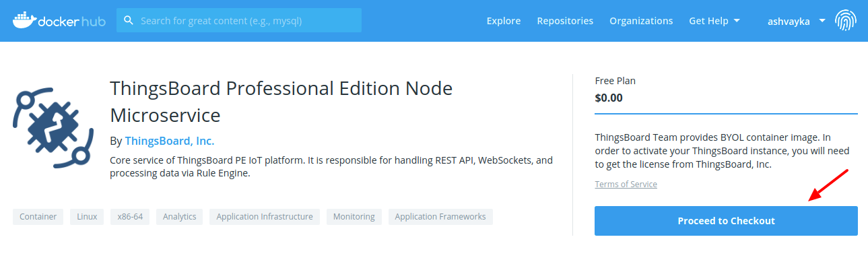Open the Terms of Service link
This screenshot has height=264, width=868.
coord(626,184)
